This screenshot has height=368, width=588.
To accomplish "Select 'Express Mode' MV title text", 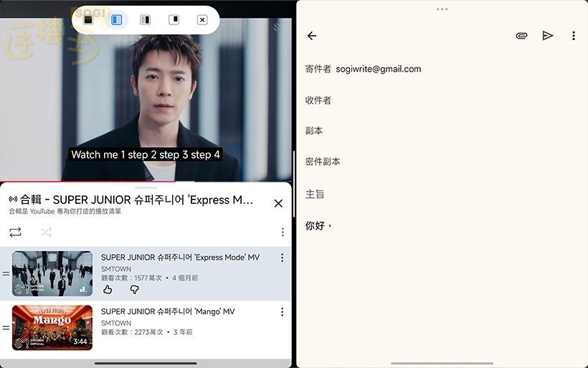I will [180, 258].
